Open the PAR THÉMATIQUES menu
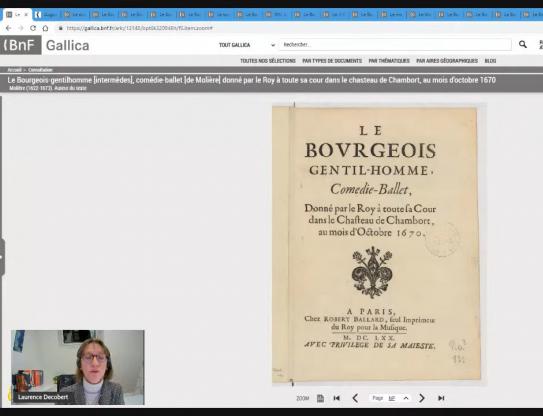Image resolution: width=543 pixels, height=416 pixels. (389, 61)
